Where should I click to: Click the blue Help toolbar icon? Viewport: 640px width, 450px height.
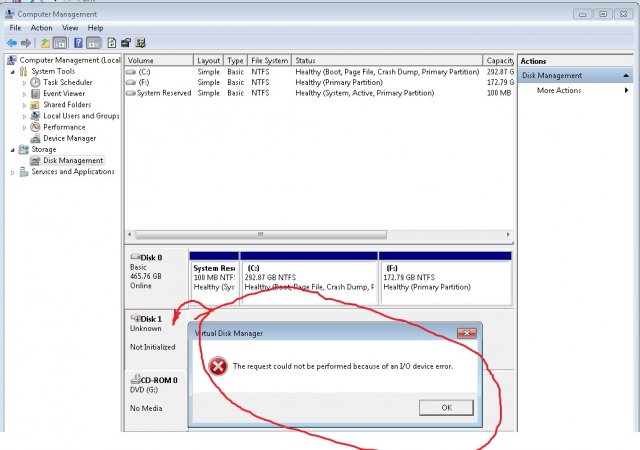[77, 43]
